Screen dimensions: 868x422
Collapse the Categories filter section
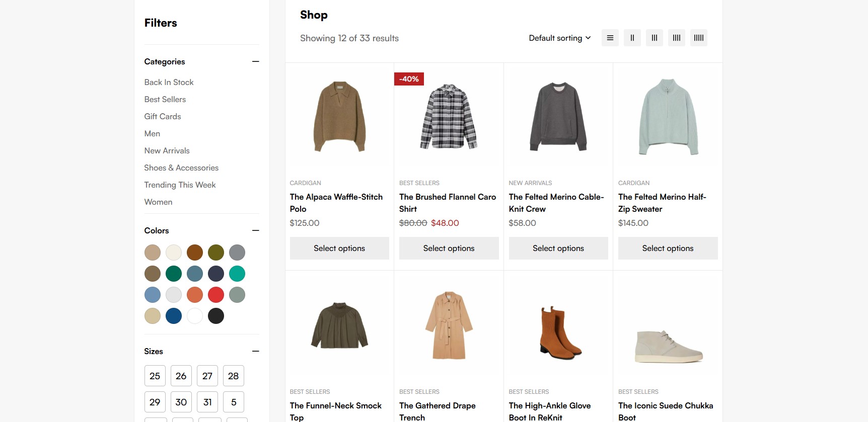coord(256,61)
